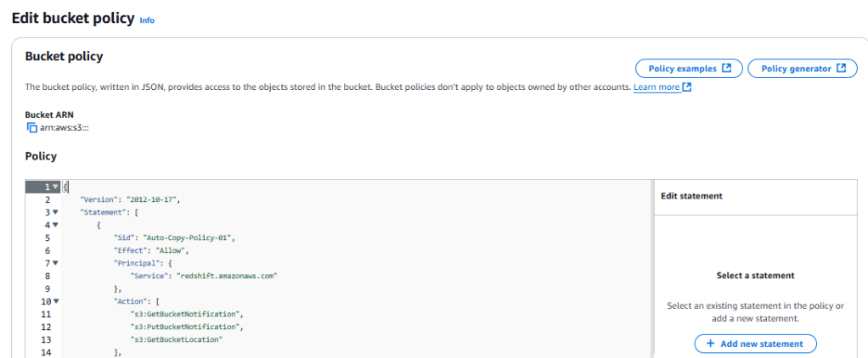868x358 pixels.
Task: Click the external icon on Policy generator
Action: coord(841,69)
